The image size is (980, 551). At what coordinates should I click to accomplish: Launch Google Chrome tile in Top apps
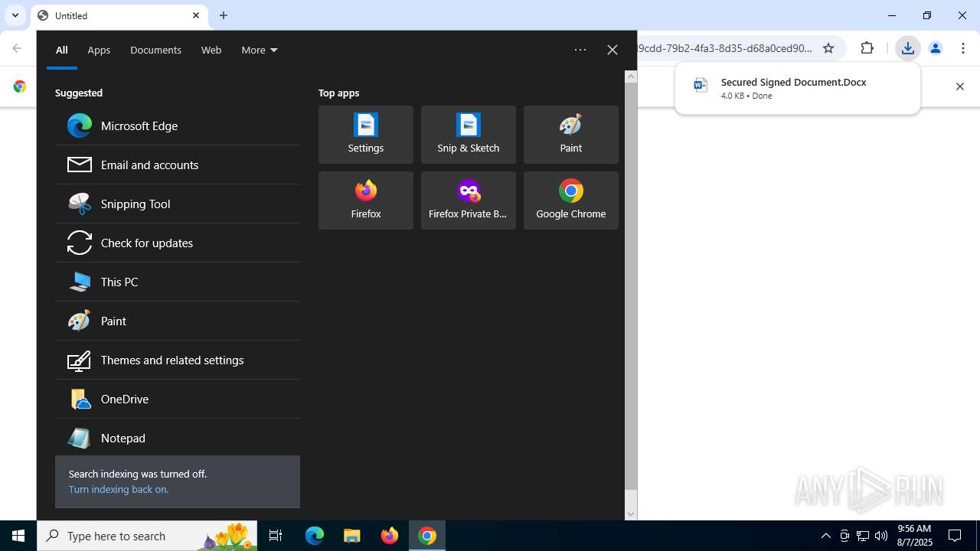[x=571, y=201]
